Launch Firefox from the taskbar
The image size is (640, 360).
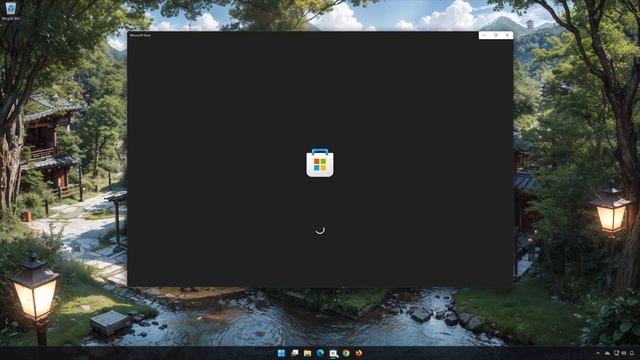(359, 353)
